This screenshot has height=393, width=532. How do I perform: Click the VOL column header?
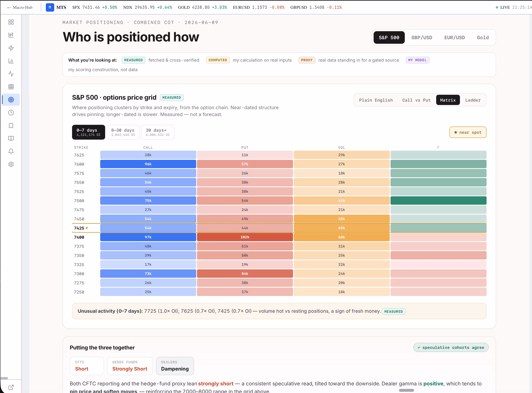341,147
